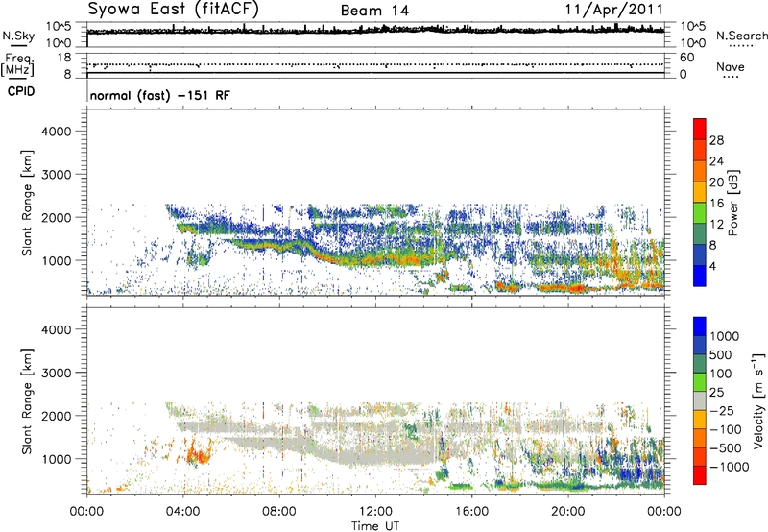Click the bright blue top segment of velocity colorbar
This screenshot has width=768, height=532.
(x=700, y=326)
